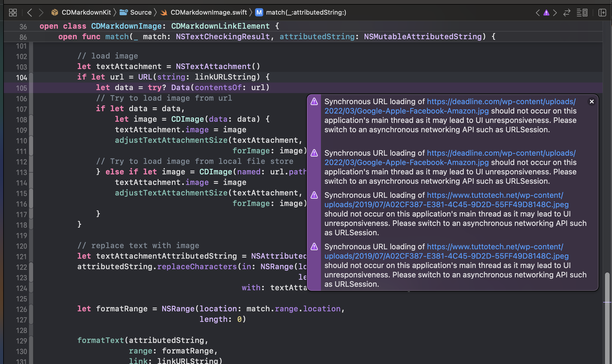The height and width of the screenshot is (364, 612).
Task: Add a new editor on the right
Action: pyautogui.click(x=602, y=13)
